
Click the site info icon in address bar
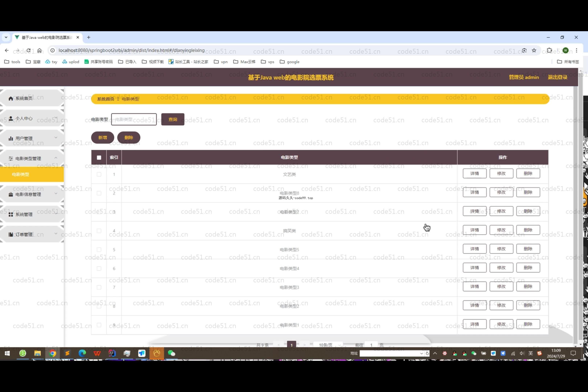pos(52,50)
